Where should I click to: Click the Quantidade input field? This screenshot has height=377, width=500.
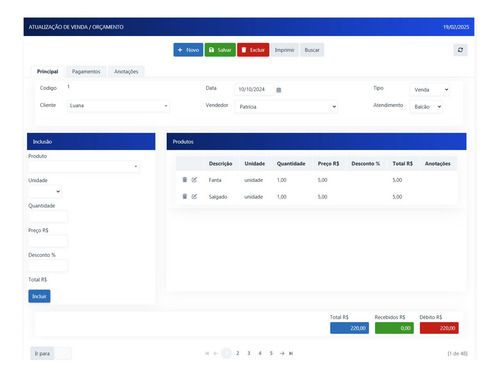[x=48, y=216]
